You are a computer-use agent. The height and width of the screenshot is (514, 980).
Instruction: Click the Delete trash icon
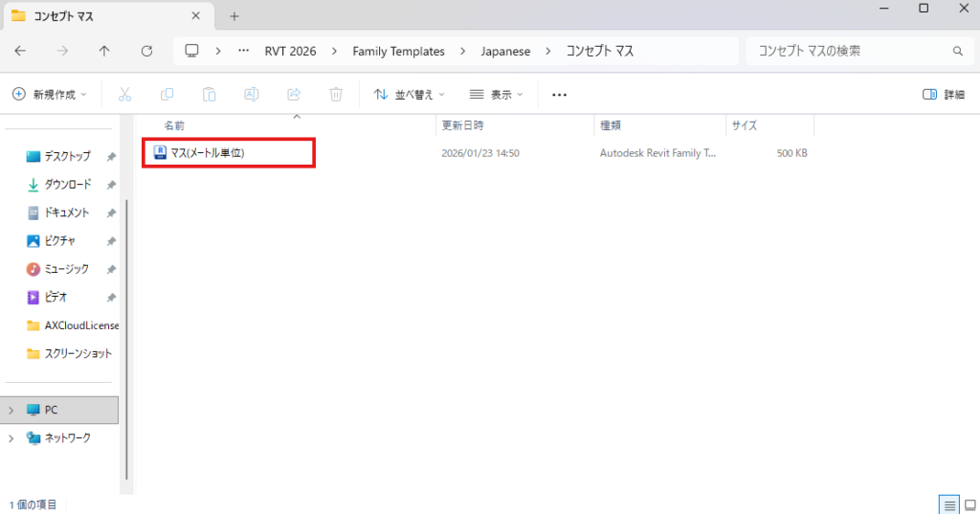pyautogui.click(x=336, y=95)
